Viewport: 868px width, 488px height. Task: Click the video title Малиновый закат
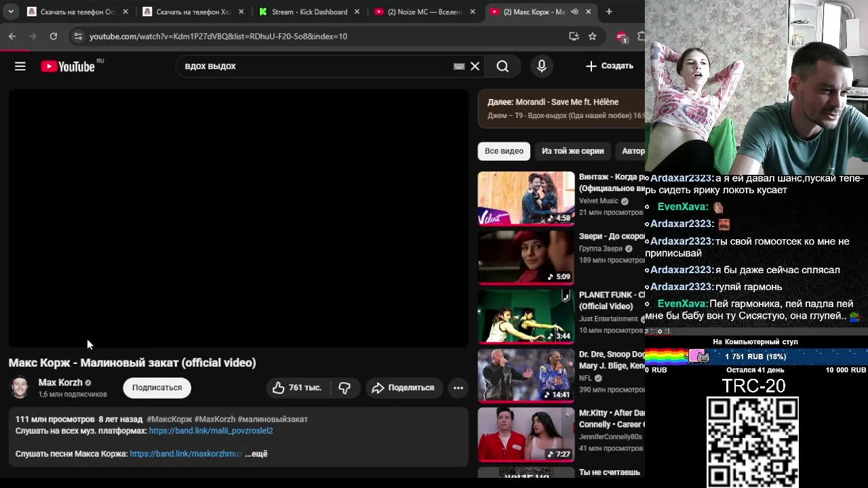click(132, 363)
